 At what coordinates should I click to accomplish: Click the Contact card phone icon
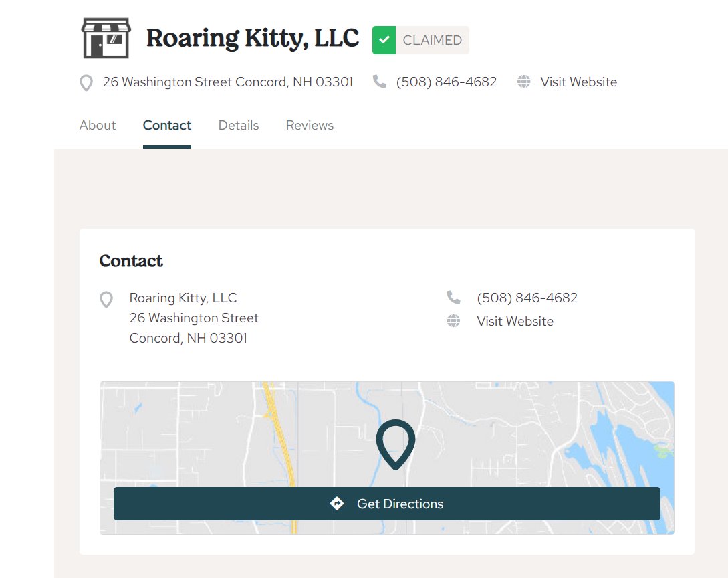click(453, 298)
